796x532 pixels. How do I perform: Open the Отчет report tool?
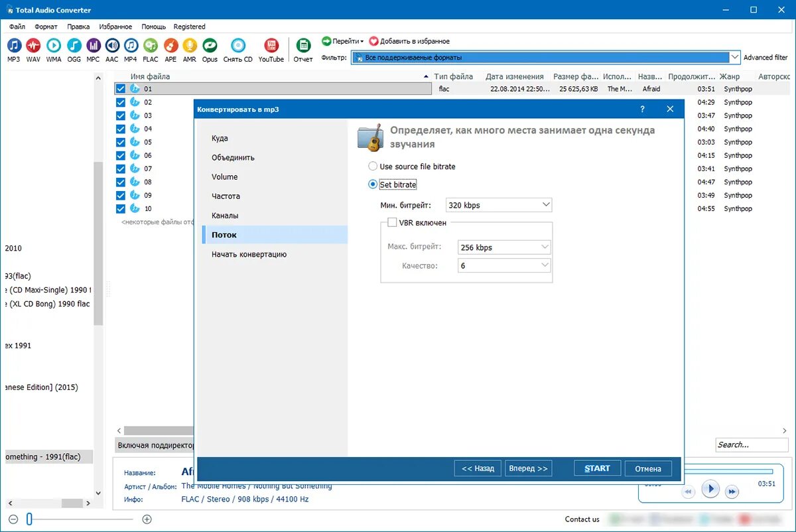[302, 46]
